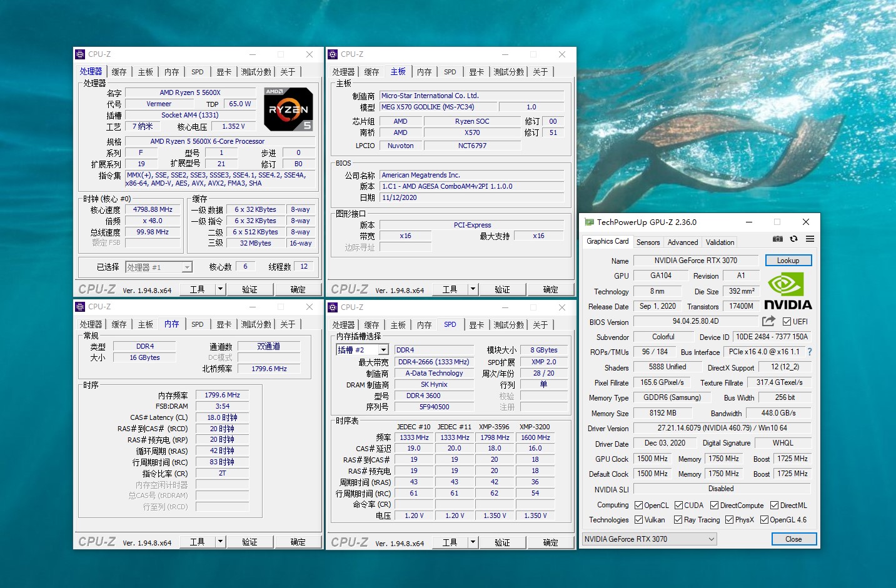
Task: Click the CPU-Z mainboard window title icon
Action: [333, 54]
